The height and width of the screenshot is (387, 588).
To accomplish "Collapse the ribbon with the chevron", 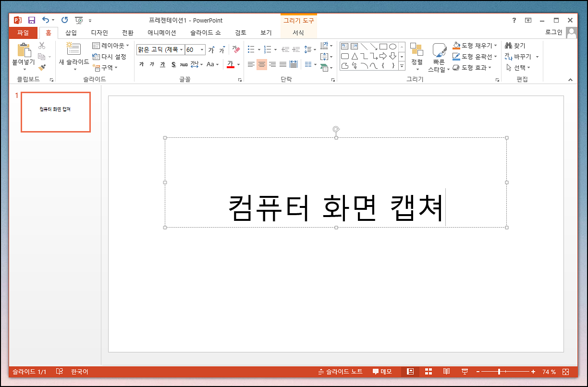I will click(570, 80).
